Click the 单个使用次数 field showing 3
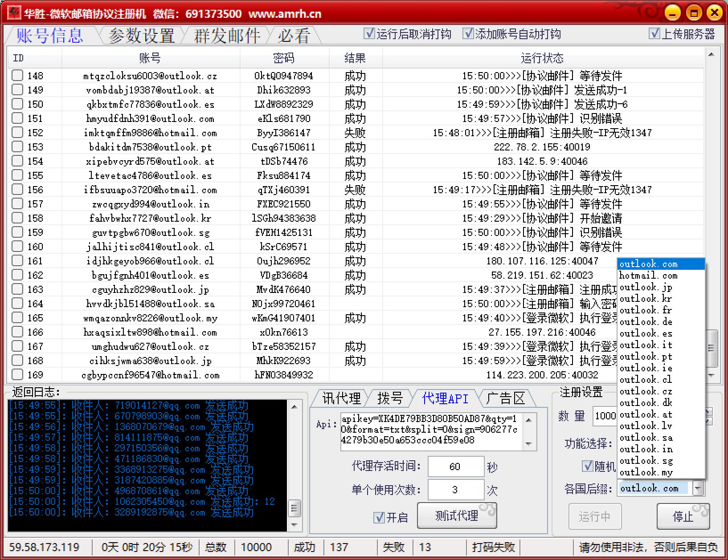The height and width of the screenshot is (560, 728). pyautogui.click(x=455, y=490)
